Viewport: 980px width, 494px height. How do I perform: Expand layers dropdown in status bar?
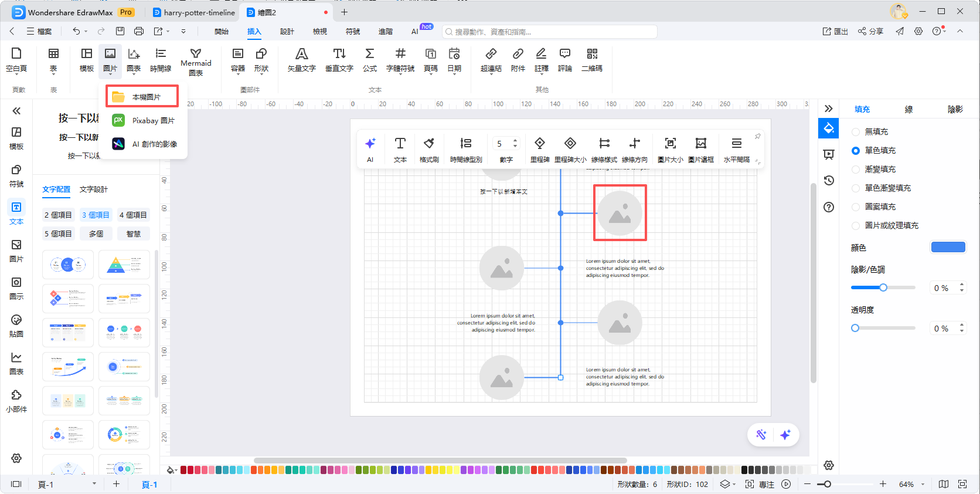click(x=734, y=484)
